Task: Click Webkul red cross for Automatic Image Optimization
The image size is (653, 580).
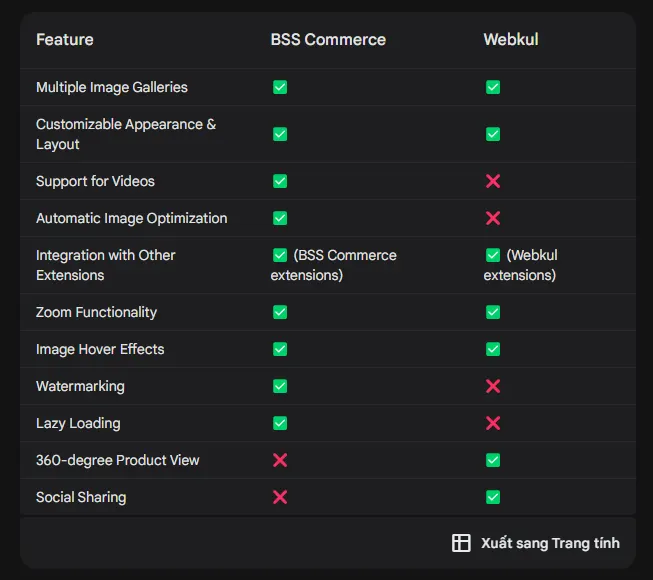Action: (493, 218)
